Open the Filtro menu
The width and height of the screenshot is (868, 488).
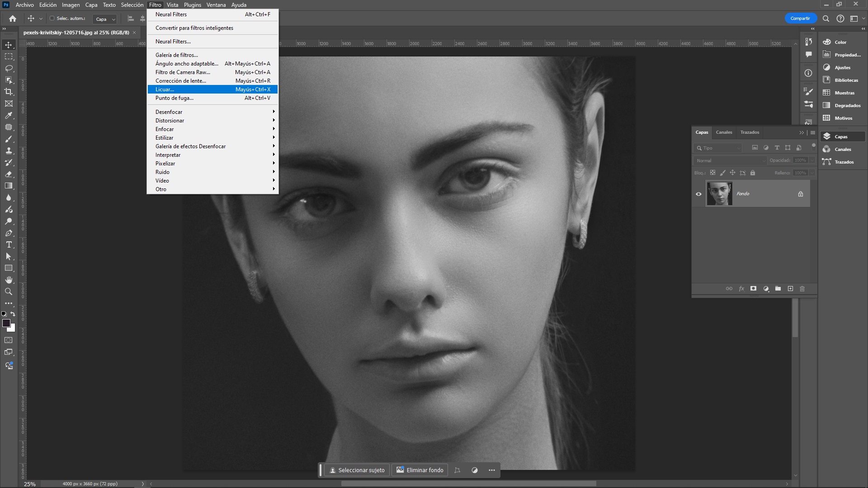coord(155,5)
